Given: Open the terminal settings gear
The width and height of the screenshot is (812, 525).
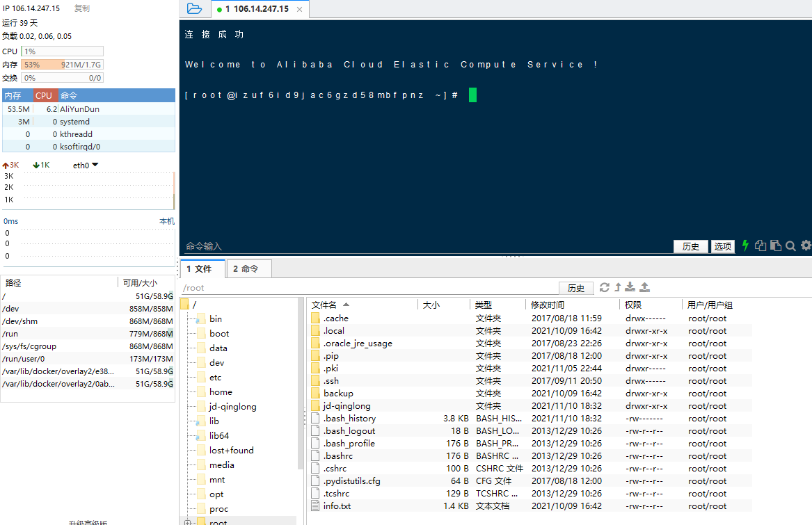Looking at the screenshot, I should (x=806, y=245).
